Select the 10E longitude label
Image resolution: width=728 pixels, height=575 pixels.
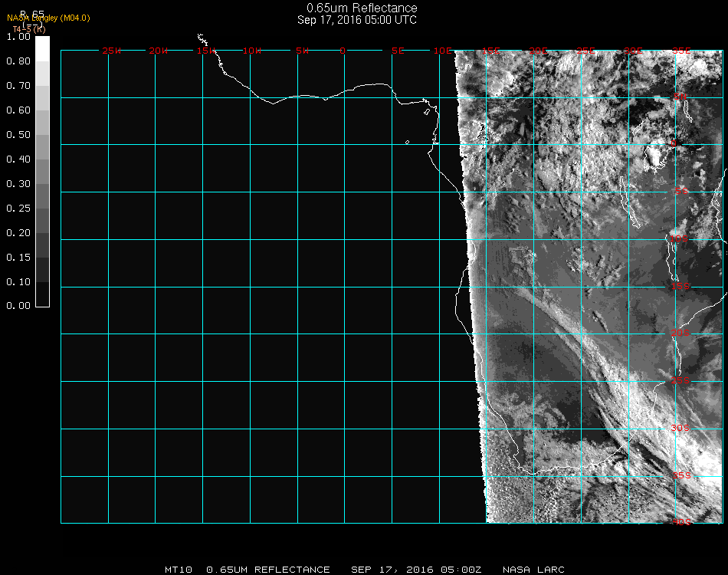pyautogui.click(x=443, y=51)
